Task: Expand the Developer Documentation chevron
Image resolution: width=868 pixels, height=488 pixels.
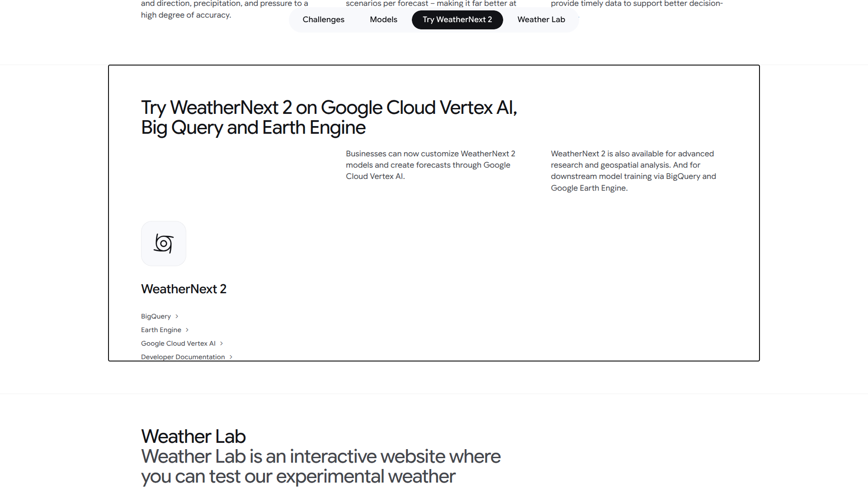Action: 231,357
